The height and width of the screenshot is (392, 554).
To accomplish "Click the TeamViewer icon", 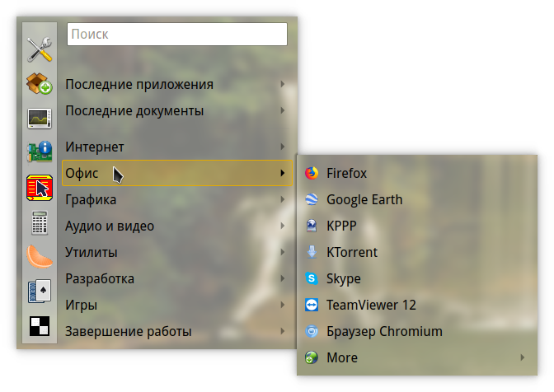I will coord(312,305).
